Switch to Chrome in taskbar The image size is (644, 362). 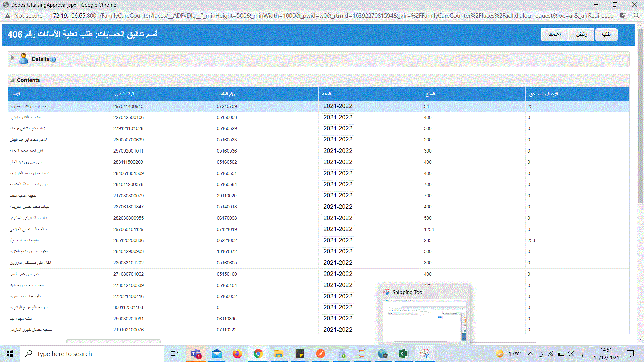pyautogui.click(x=258, y=354)
